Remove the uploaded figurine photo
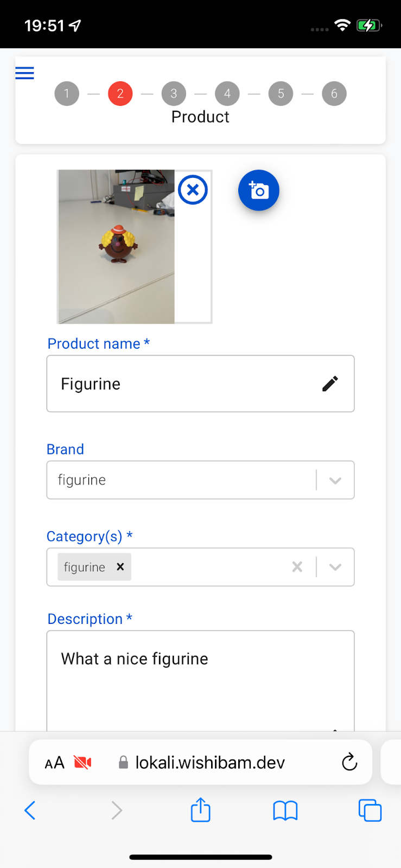401x868 pixels. (x=193, y=190)
